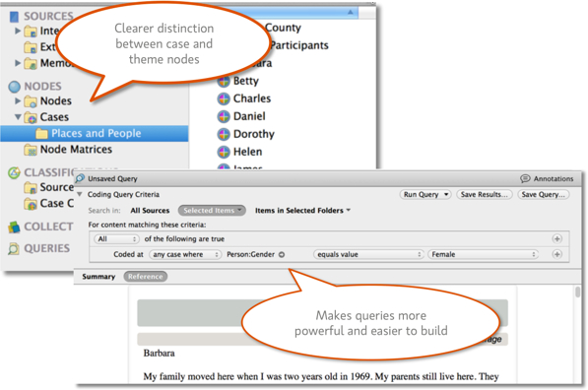Click the Helen case name

[247, 152]
